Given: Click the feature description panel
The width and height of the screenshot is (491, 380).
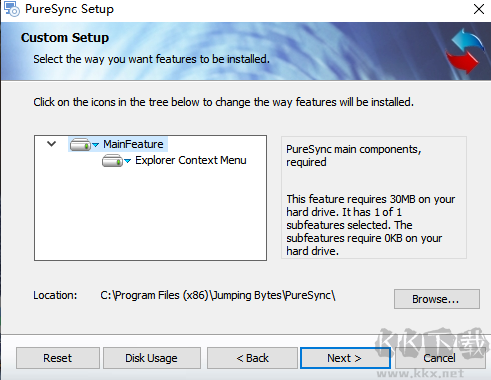Looking at the screenshot, I should [x=374, y=197].
